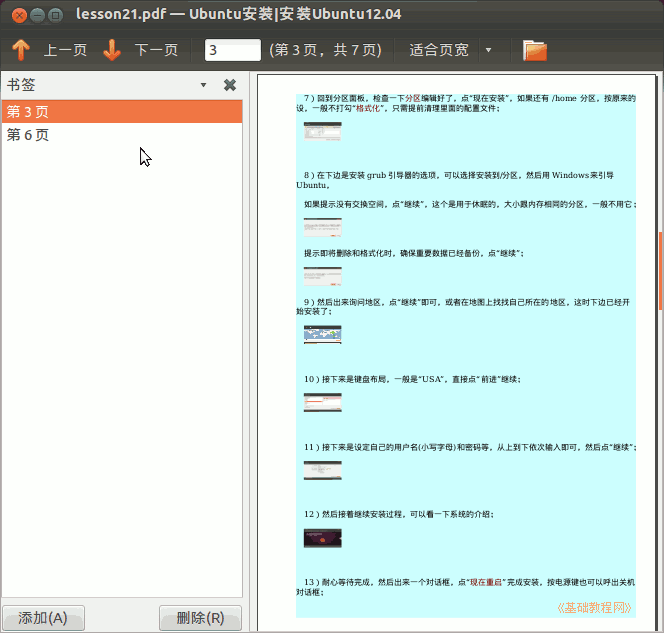Open a file with the folder icon

[535, 50]
